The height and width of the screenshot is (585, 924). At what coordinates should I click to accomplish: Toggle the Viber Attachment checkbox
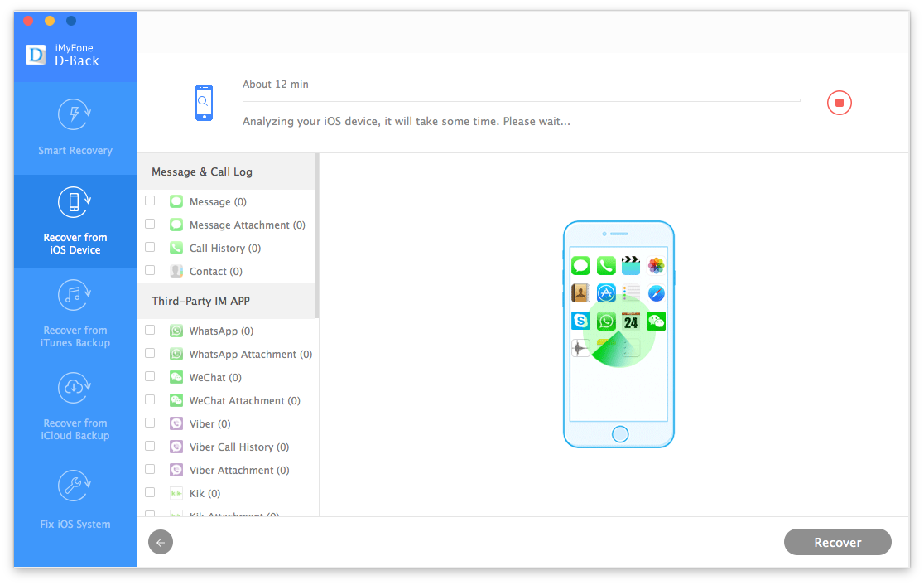(x=150, y=469)
